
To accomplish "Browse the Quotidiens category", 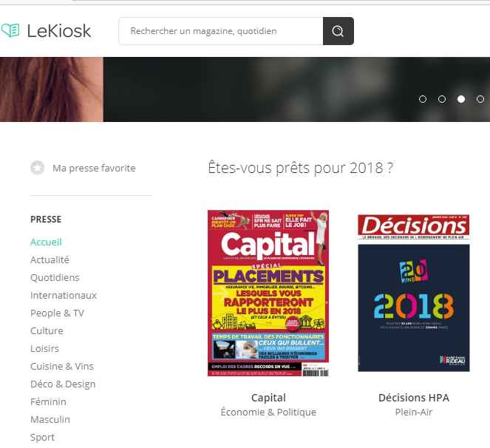I will click(55, 278).
